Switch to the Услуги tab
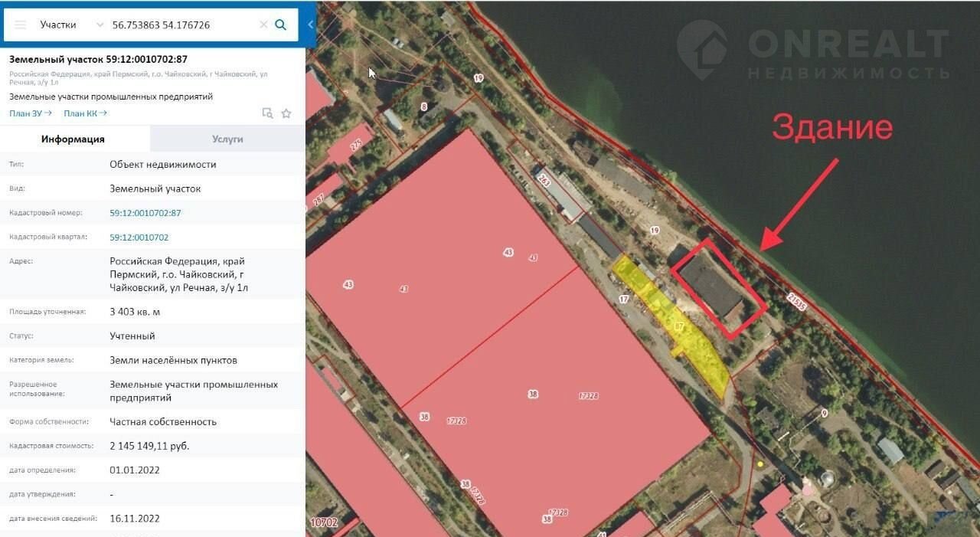This screenshot has width=980, height=537. pos(227,139)
